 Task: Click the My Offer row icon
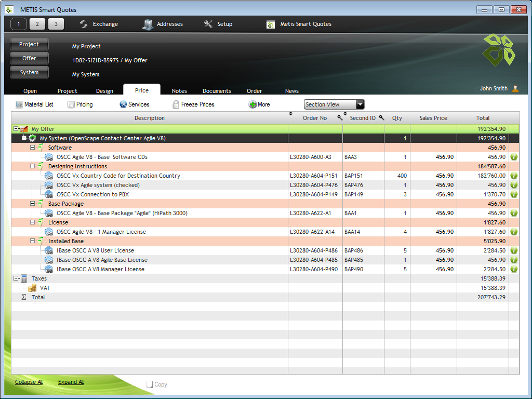click(24, 129)
